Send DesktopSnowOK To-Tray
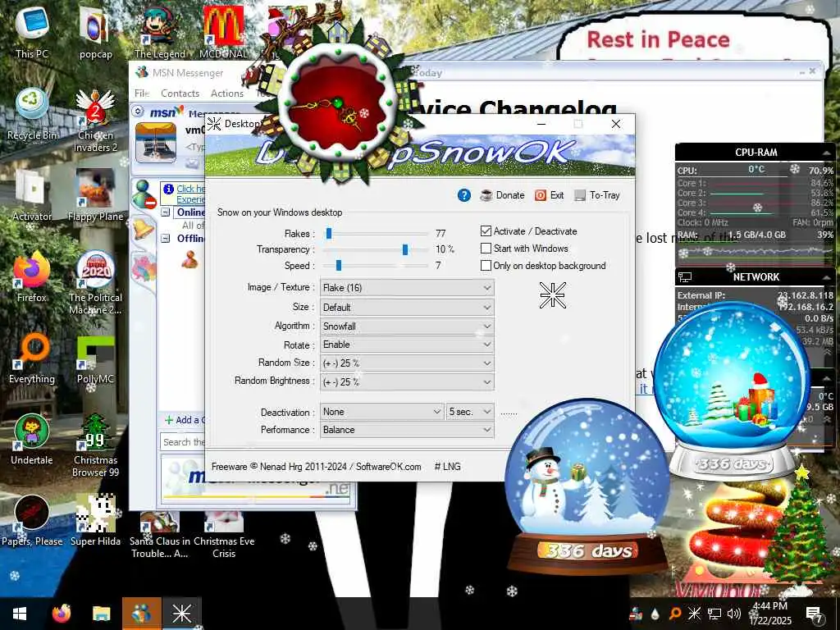Image resolution: width=840 pixels, height=630 pixels. (597, 195)
